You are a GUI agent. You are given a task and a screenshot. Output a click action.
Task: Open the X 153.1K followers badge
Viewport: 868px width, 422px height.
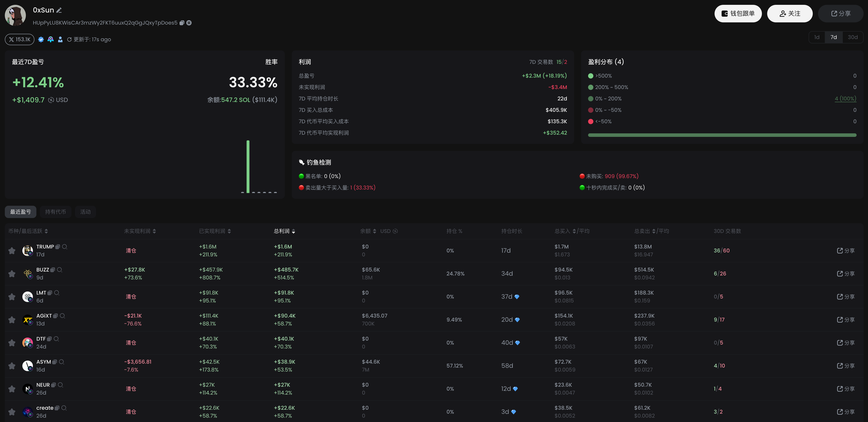[20, 39]
